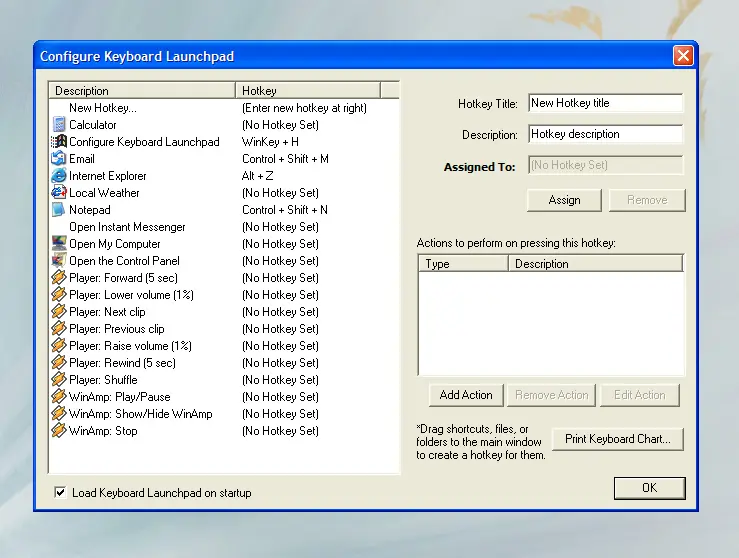Click the Email envelope icon

pos(59,159)
